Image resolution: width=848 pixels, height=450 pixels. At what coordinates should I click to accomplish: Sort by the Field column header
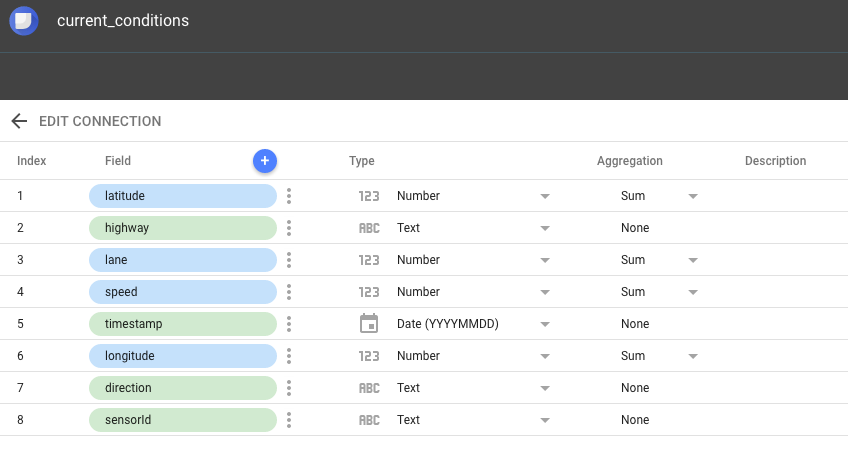(x=118, y=161)
